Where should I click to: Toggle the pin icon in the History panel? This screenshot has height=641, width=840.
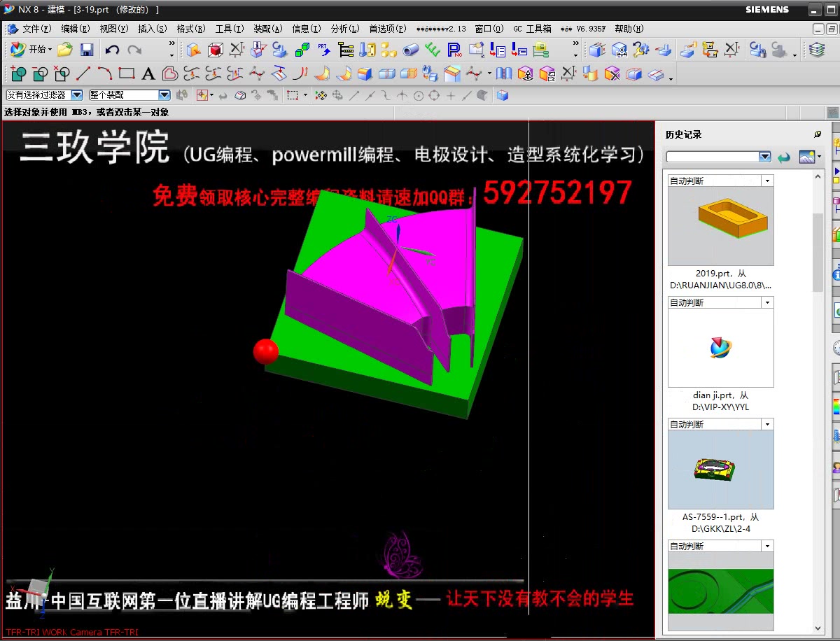coord(818,134)
